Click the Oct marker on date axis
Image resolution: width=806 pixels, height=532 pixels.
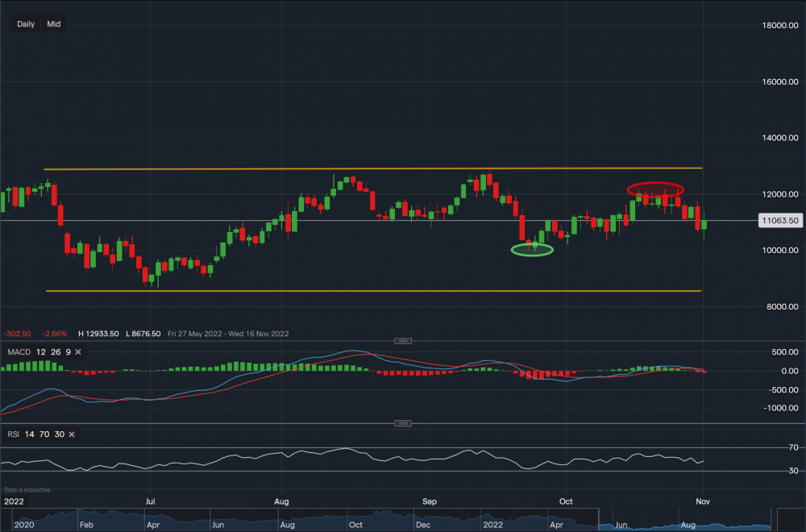tap(567, 501)
